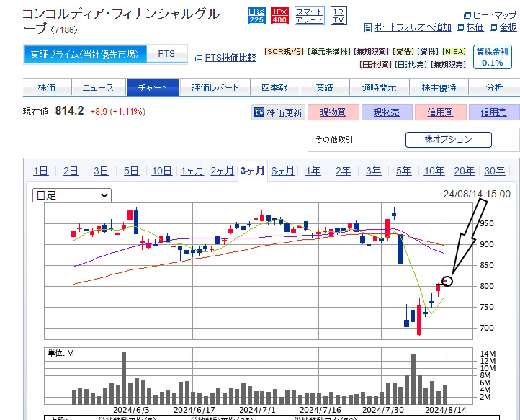This screenshot has width=520, height=420.
Task: Set chart period to 5日
Action: [x=131, y=171]
